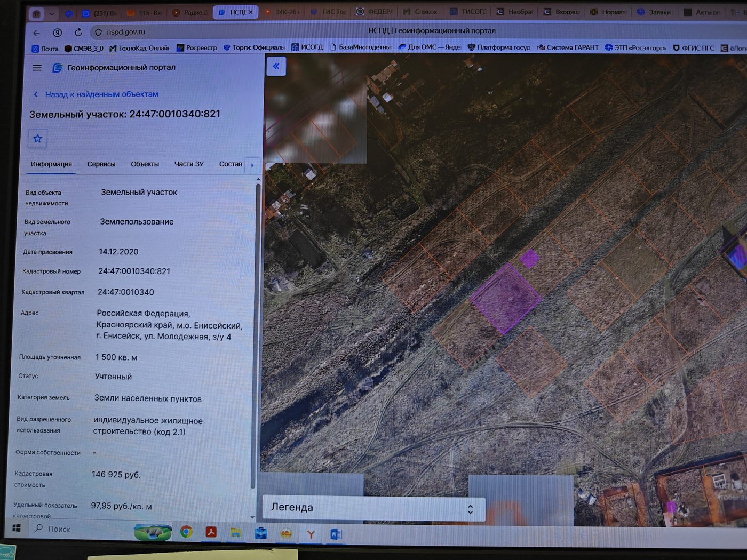Open the mail app in taskbar

261,533
